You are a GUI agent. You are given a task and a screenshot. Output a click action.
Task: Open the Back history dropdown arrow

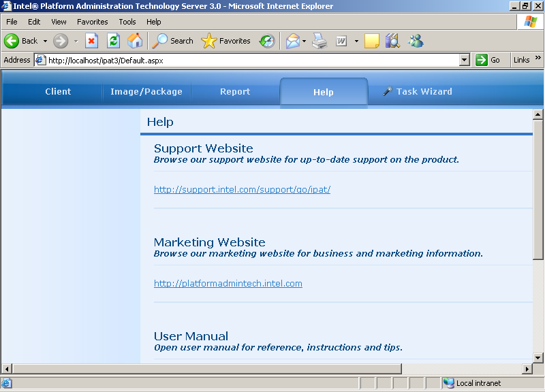(45, 41)
